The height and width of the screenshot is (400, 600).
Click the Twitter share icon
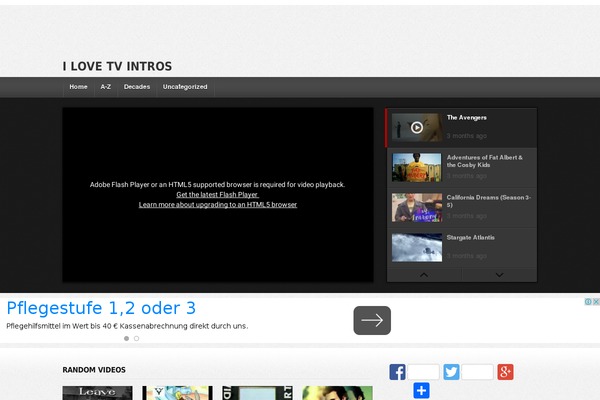(x=451, y=372)
